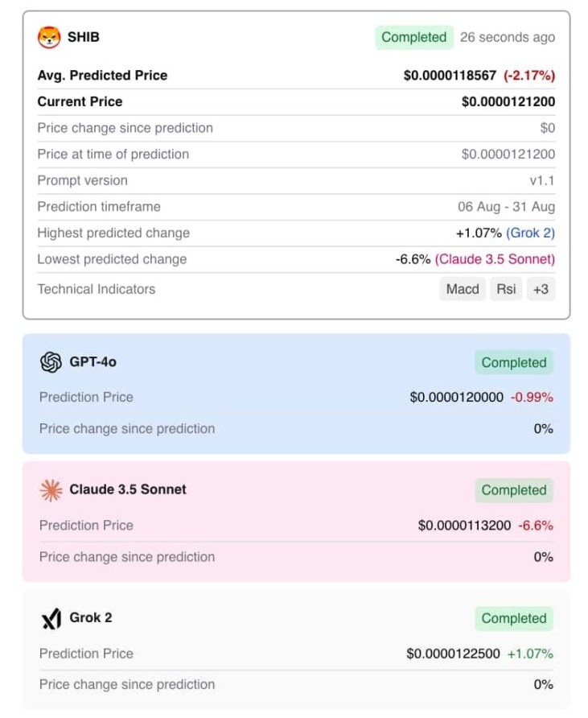This screenshot has height=718, width=588.
Task: Click the Grok 2 xAI logo icon
Action: coord(51,619)
